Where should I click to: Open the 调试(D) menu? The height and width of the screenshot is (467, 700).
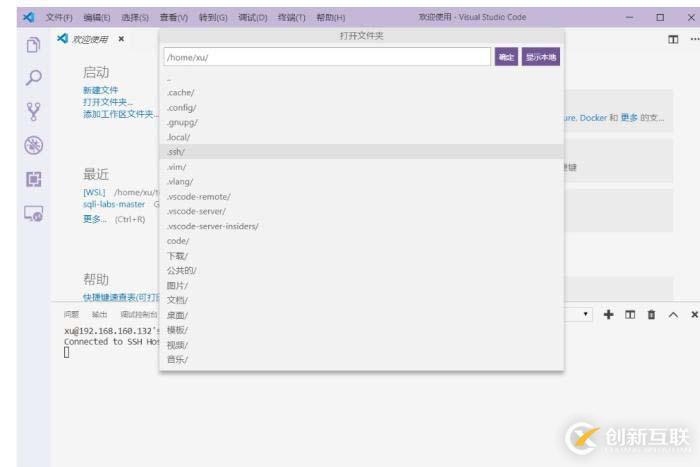(253, 17)
